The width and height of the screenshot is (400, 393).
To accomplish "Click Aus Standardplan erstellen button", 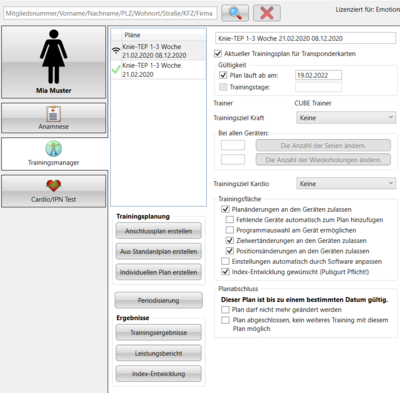I will click(159, 251).
